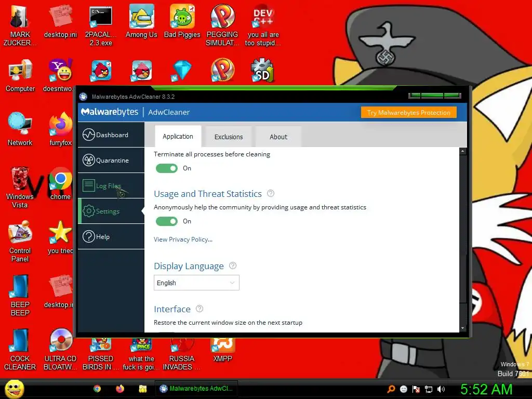Click the smiley Start button
The width and height of the screenshot is (532, 399).
coord(14,389)
